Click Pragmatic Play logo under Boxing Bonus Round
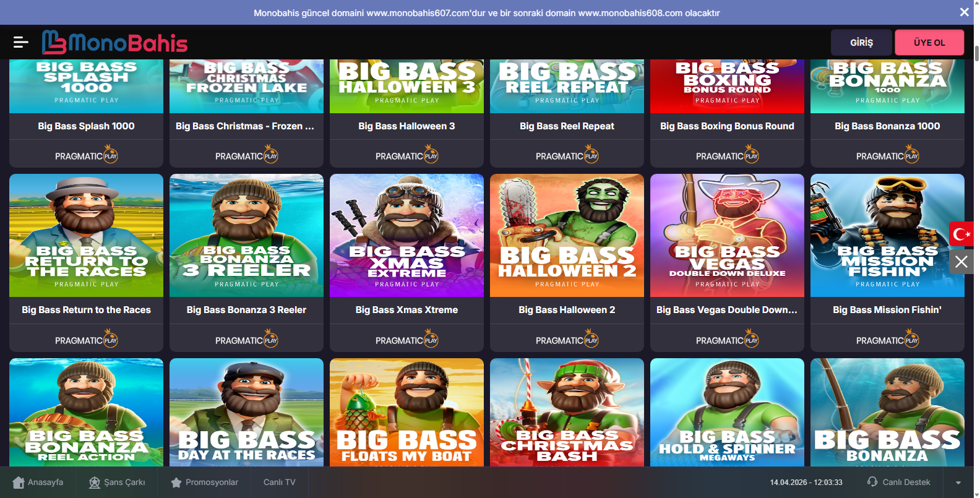The image size is (980, 498). 727,155
